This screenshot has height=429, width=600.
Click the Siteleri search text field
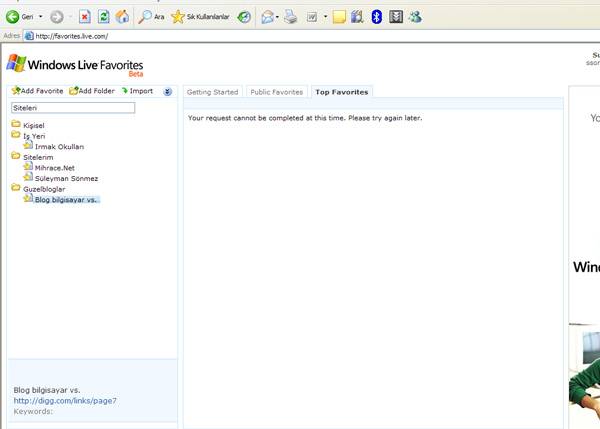(72, 107)
